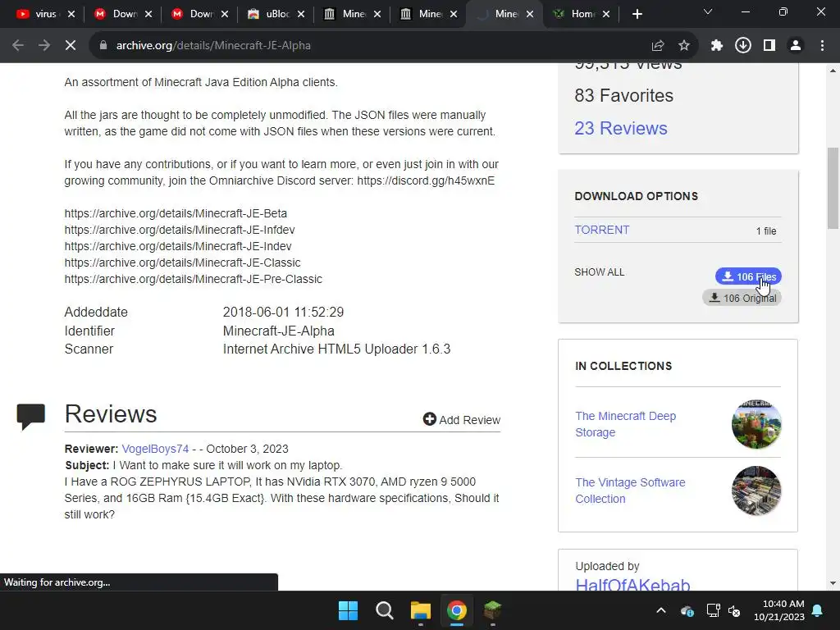Show hidden system tray icons

tap(661, 610)
